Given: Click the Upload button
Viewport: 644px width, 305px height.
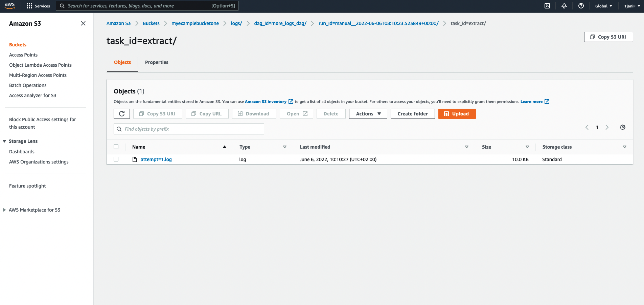Looking at the screenshot, I should 457,113.
